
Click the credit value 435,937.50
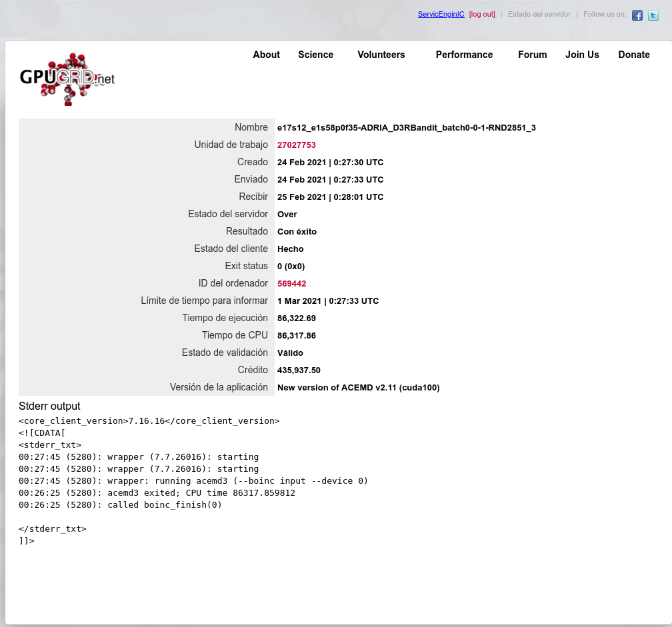pyautogui.click(x=299, y=370)
